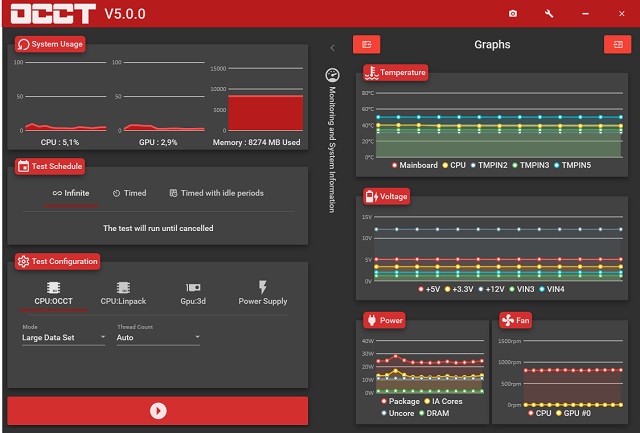The width and height of the screenshot is (640, 433).
Task: Click 'The test will run until cancelled' text
Action: pyautogui.click(x=158, y=228)
